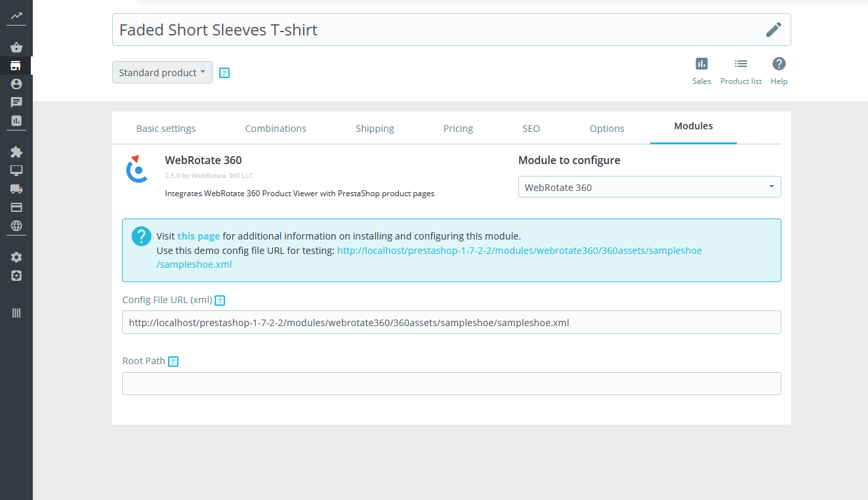Open the Sales chart icon

[x=701, y=64]
